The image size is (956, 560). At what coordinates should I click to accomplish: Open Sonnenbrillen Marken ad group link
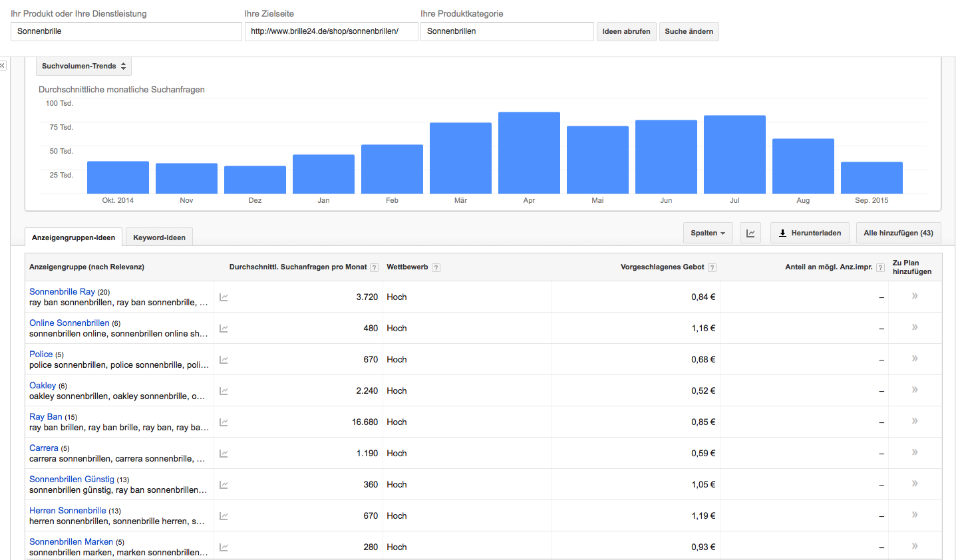tap(71, 541)
